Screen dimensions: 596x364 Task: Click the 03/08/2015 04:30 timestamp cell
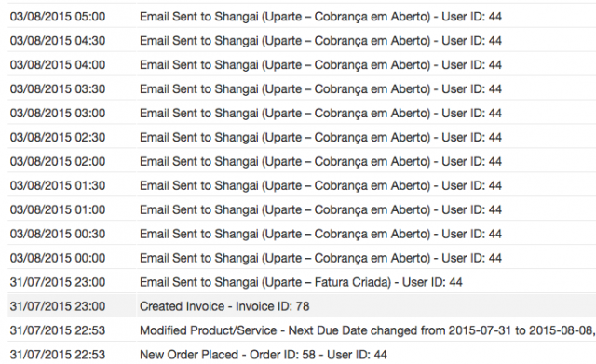click(x=58, y=41)
